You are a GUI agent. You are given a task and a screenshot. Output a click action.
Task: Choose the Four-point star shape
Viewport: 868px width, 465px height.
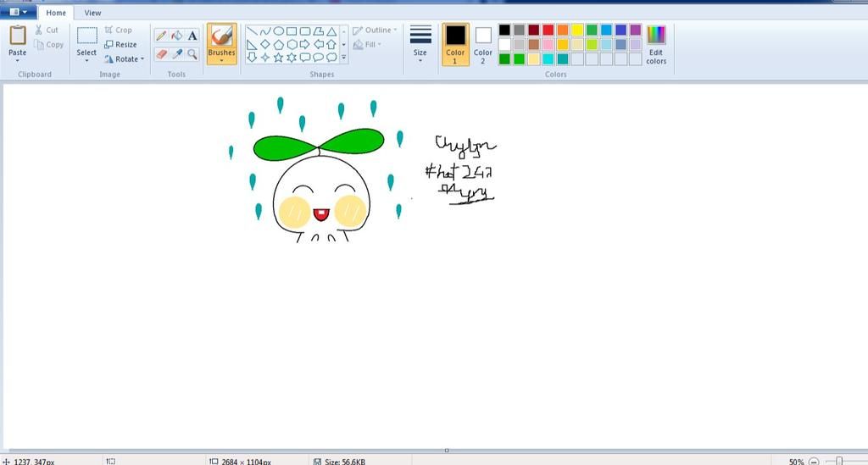[265, 57]
